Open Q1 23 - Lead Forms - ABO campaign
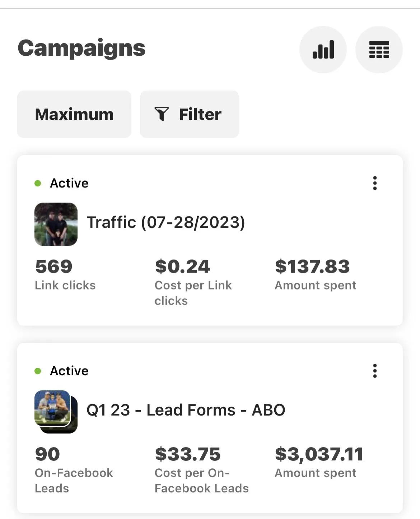The width and height of the screenshot is (420, 519). [x=186, y=410]
